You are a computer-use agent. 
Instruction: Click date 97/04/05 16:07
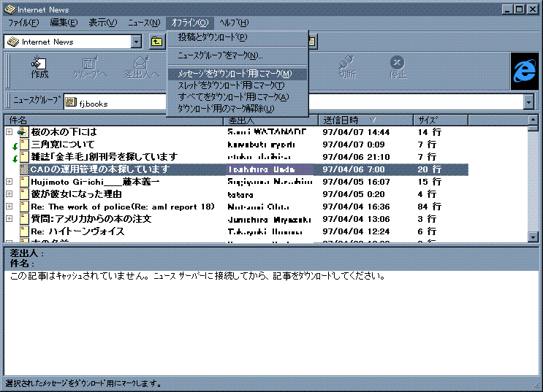coord(356,182)
